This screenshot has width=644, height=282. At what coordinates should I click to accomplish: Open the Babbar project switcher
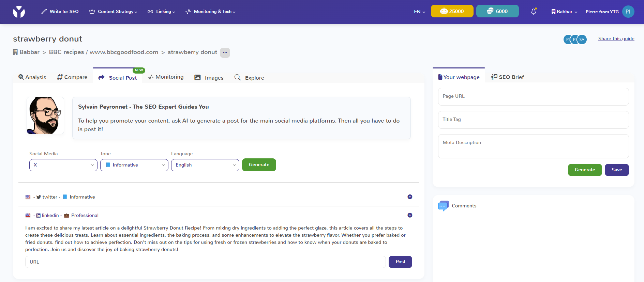564,12
